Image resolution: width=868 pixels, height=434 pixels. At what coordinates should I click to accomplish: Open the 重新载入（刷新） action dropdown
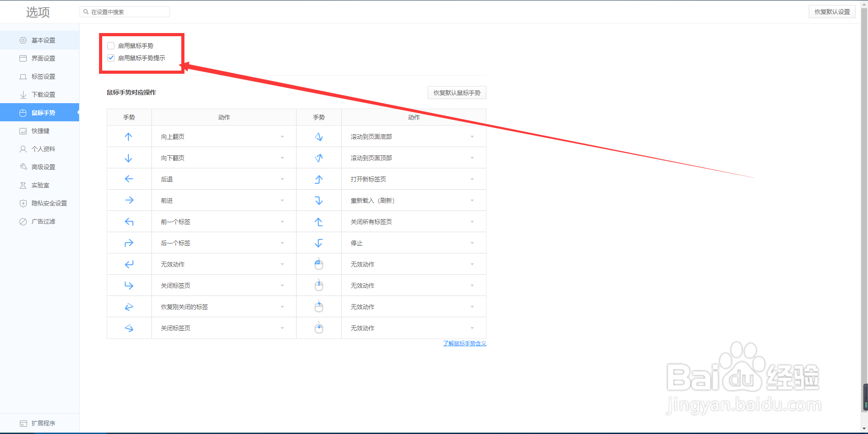[x=414, y=200]
